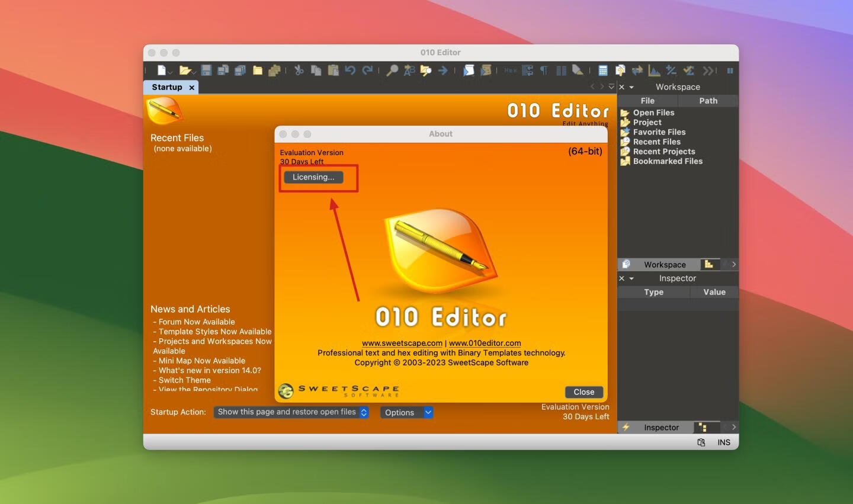The height and width of the screenshot is (504, 853).
Task: Click the status bar icon beside INS
Action: (701, 442)
